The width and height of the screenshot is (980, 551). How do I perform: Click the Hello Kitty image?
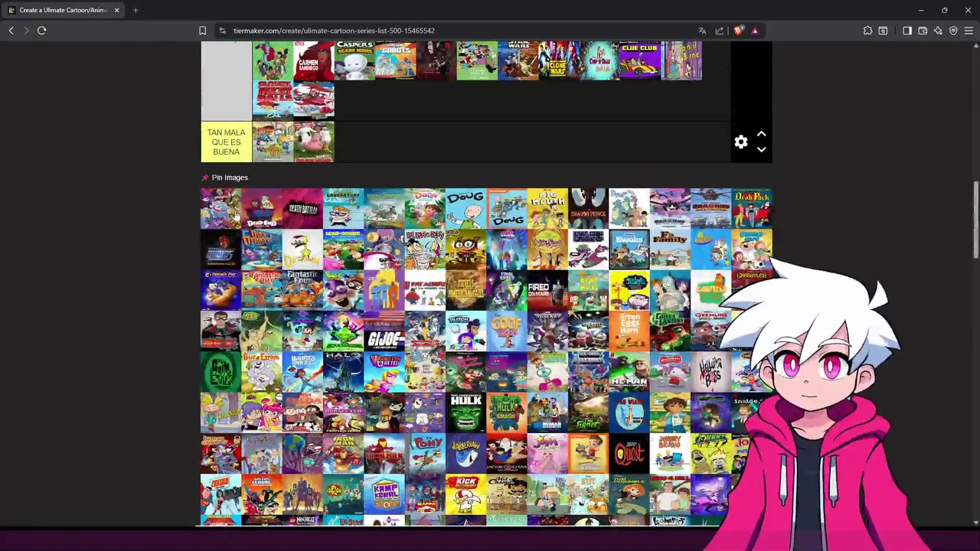pos(670,372)
